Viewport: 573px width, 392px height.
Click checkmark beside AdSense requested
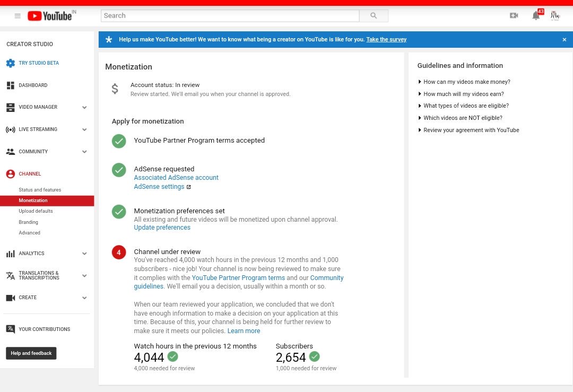(x=119, y=170)
